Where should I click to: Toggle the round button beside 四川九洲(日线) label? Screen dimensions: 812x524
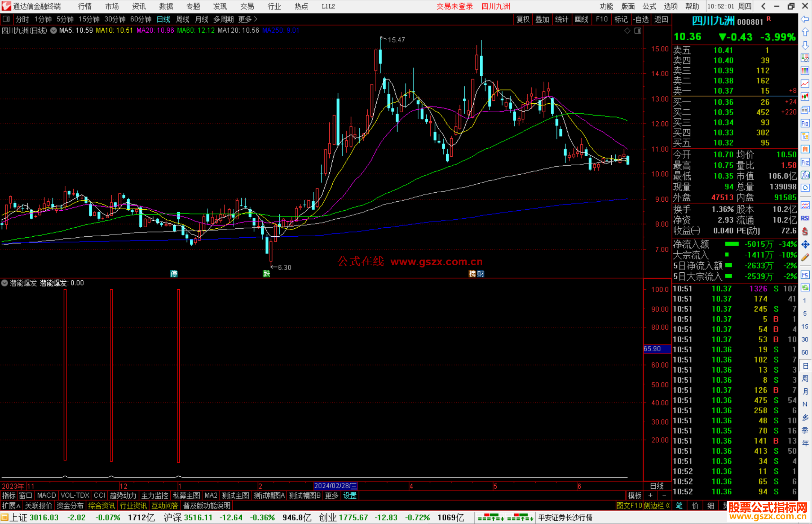point(53,30)
